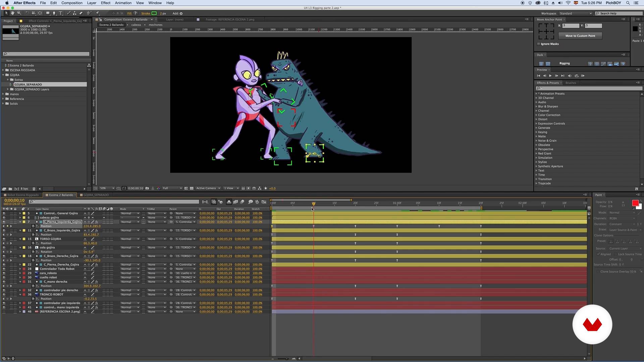Screen dimensions: 644x362
Task: Hide the Controlador Todo Robot layer
Action: point(4,269)
